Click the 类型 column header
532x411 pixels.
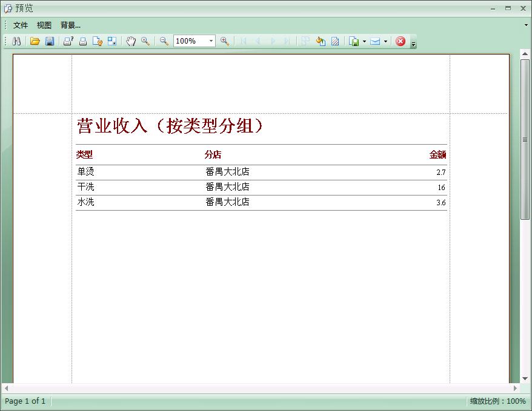pyautogui.click(x=84, y=154)
